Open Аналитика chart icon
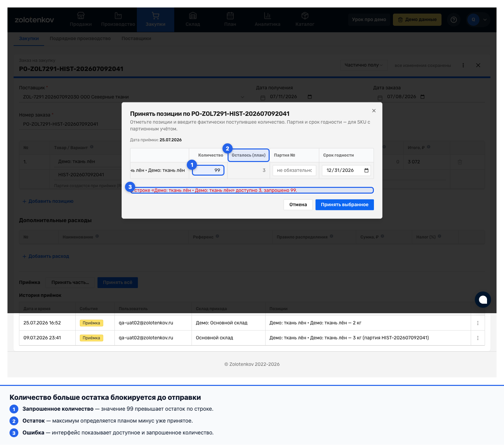 [x=268, y=16]
